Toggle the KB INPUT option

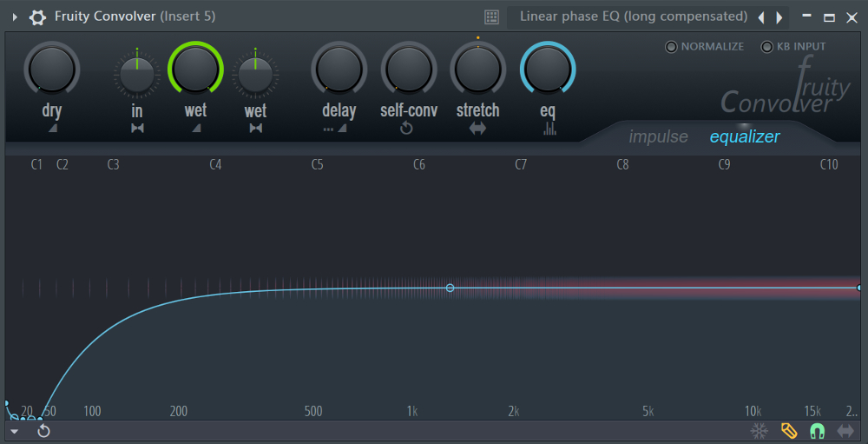[793, 47]
